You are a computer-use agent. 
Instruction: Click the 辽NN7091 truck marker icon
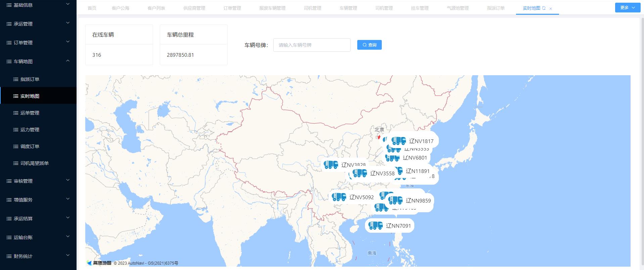point(375,226)
